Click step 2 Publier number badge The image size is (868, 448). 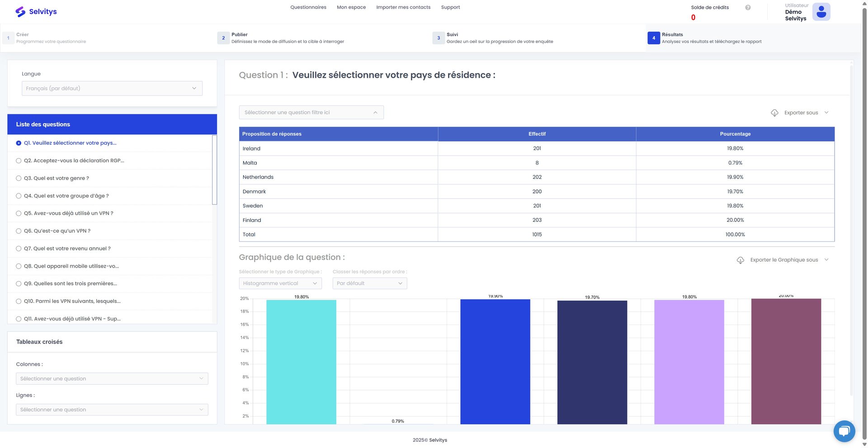click(x=223, y=38)
